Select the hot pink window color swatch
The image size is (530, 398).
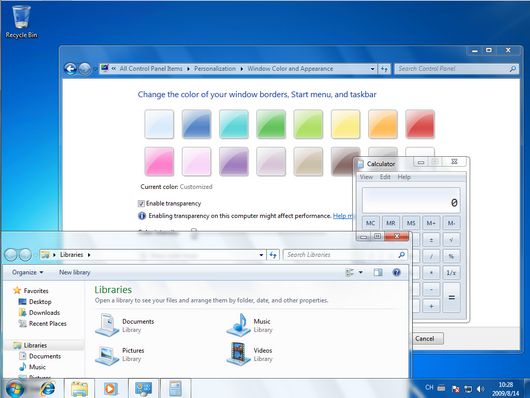[159, 161]
